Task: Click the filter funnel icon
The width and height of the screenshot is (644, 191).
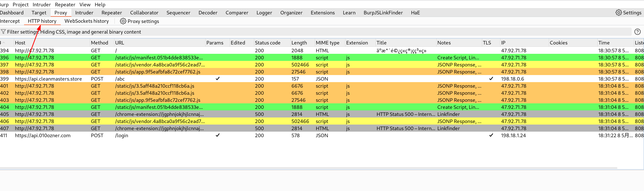Action: pos(3,32)
